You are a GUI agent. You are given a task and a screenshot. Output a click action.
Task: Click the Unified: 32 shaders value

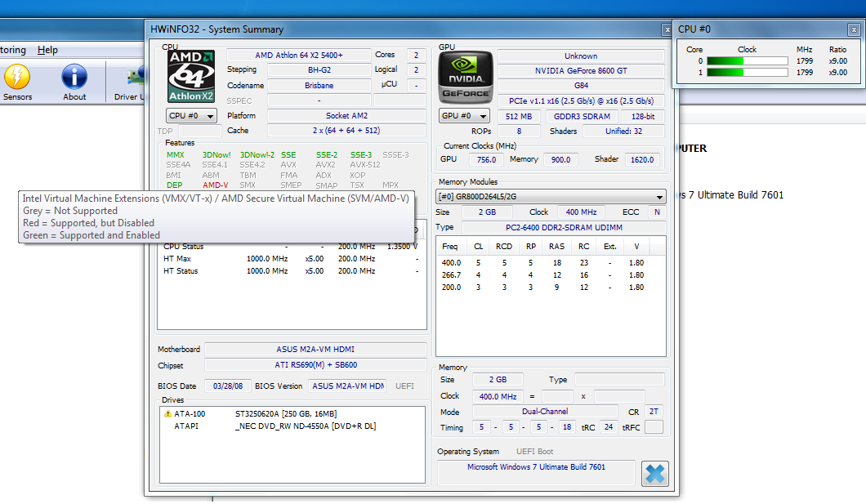(x=623, y=132)
